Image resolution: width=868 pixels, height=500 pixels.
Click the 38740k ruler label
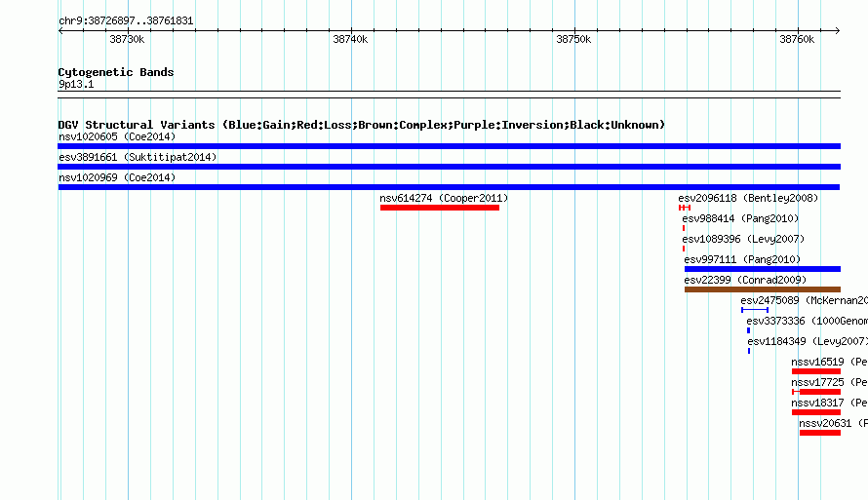click(x=350, y=39)
